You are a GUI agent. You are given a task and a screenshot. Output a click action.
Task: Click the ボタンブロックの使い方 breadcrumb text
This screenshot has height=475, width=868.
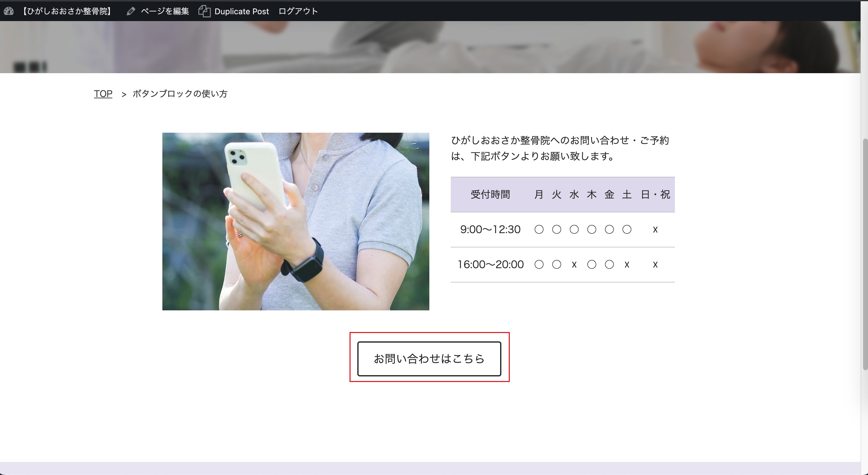[x=180, y=94]
